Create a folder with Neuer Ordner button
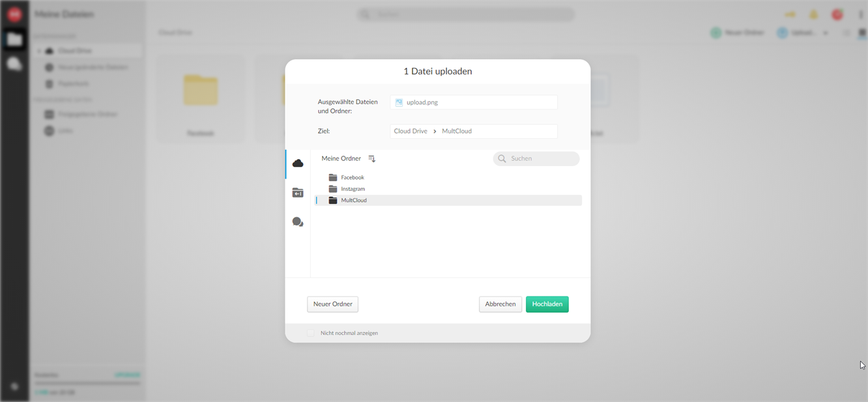 (x=332, y=304)
